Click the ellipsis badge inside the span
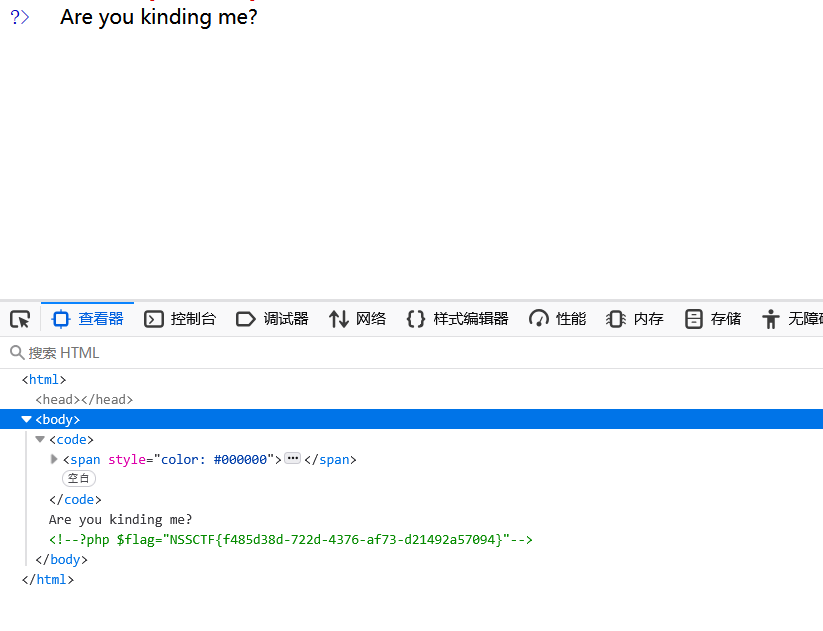Viewport: 823px width, 631px height. (292, 458)
